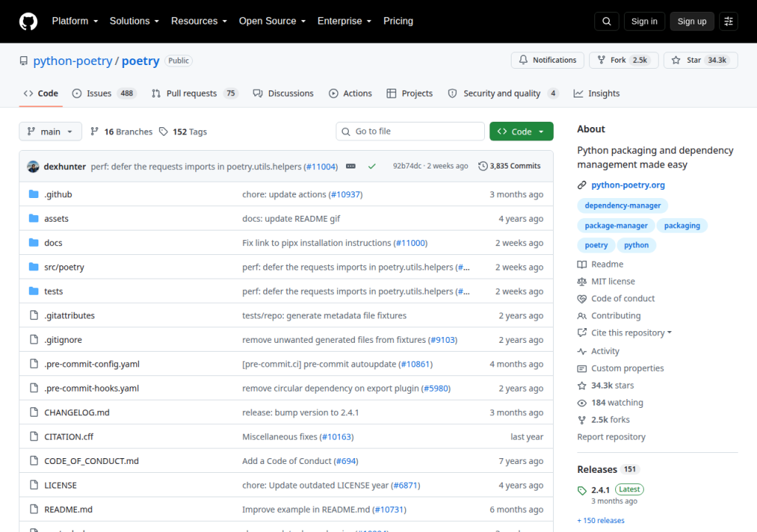View the 3,835 Commits history
This screenshot has width=757, height=532.
(x=509, y=166)
